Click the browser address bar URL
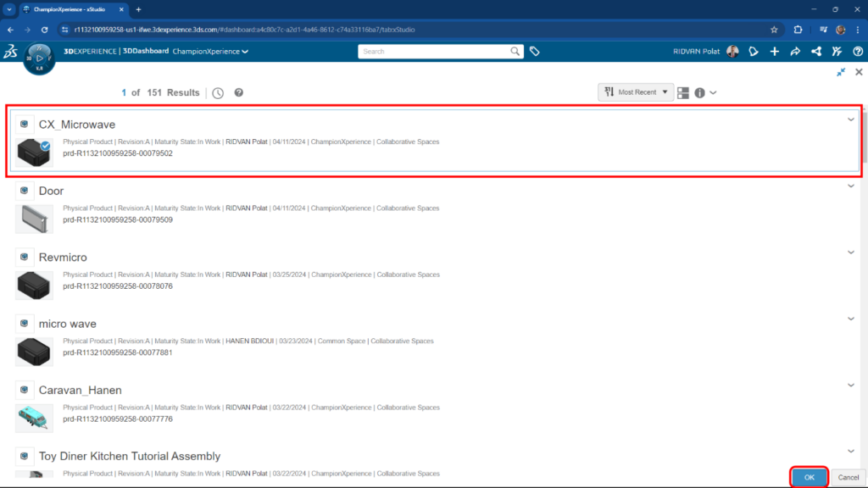This screenshot has height=488, width=868. pyautogui.click(x=244, y=30)
